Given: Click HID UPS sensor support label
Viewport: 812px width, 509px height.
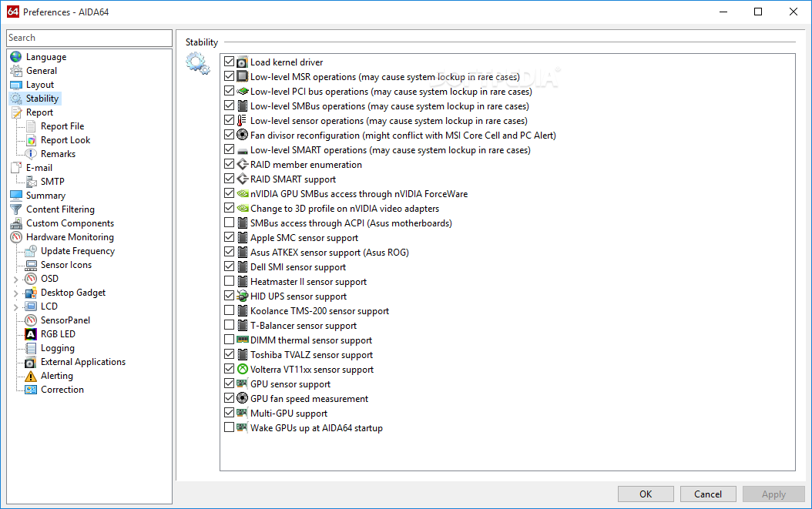Looking at the screenshot, I should coord(298,296).
